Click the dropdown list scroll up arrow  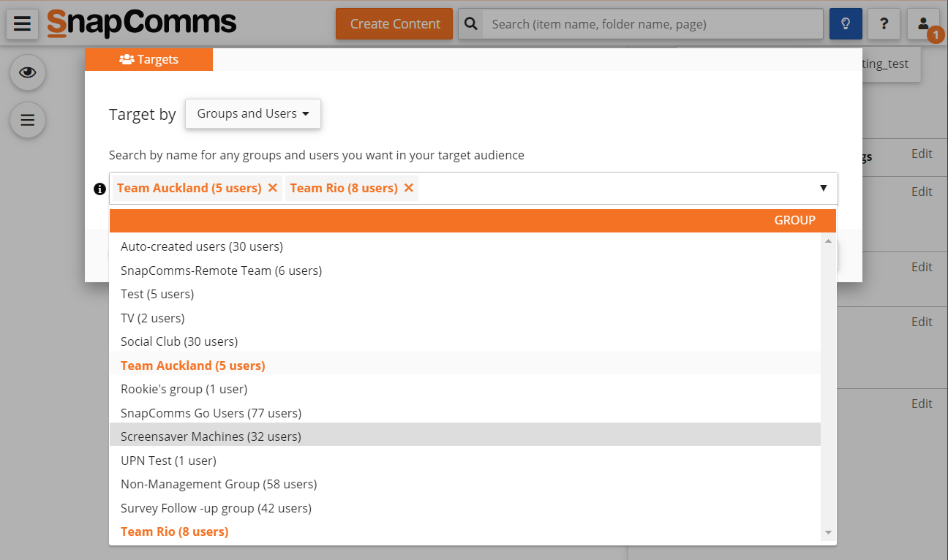tap(828, 241)
